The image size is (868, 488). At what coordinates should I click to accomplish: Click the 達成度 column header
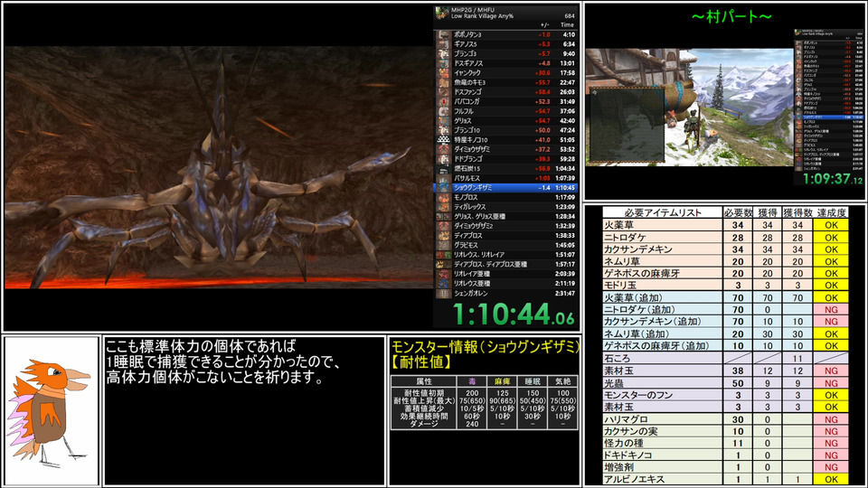pos(831,212)
